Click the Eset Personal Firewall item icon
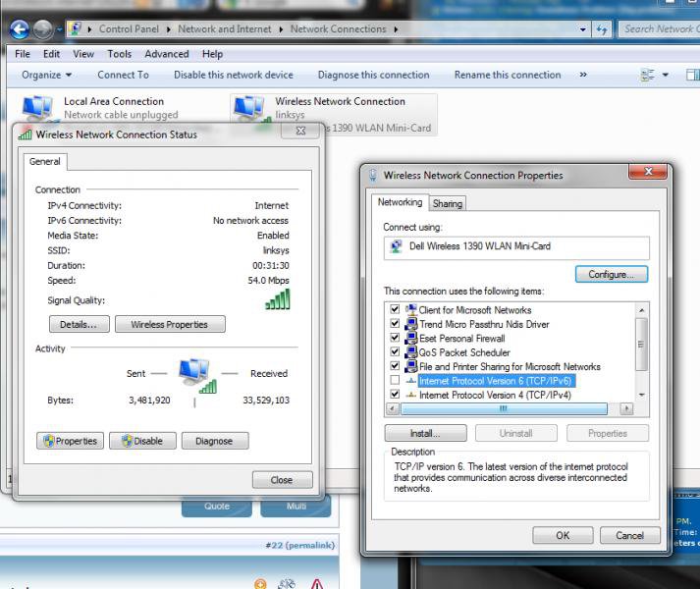 411,338
